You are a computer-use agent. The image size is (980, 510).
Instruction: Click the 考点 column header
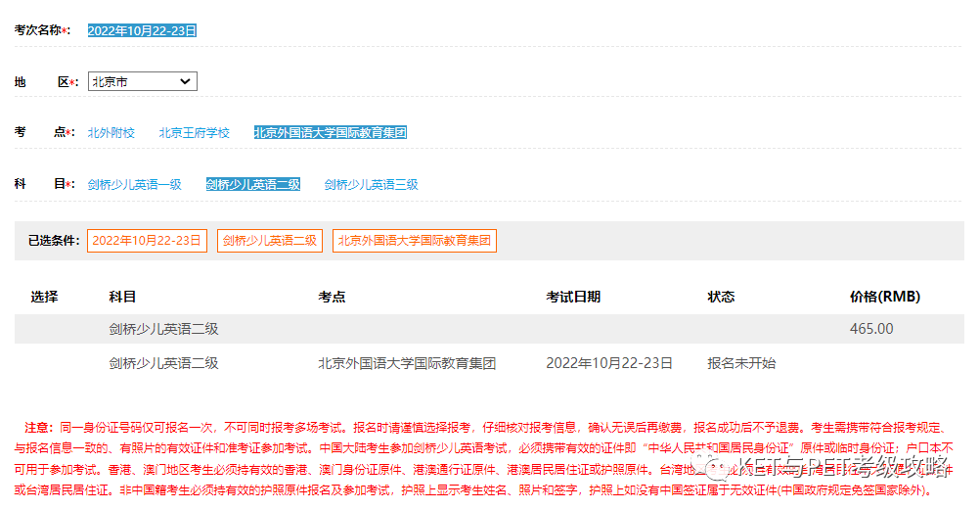pyautogui.click(x=332, y=298)
